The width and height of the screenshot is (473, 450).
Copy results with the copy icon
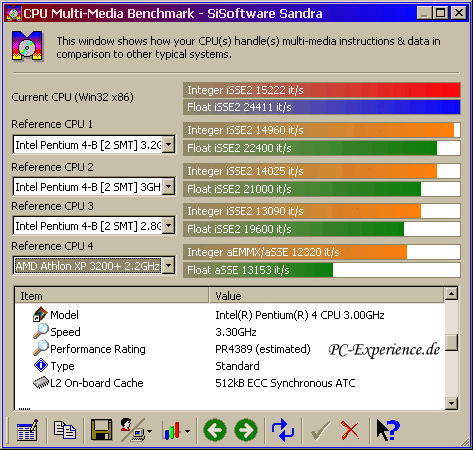coord(65,430)
